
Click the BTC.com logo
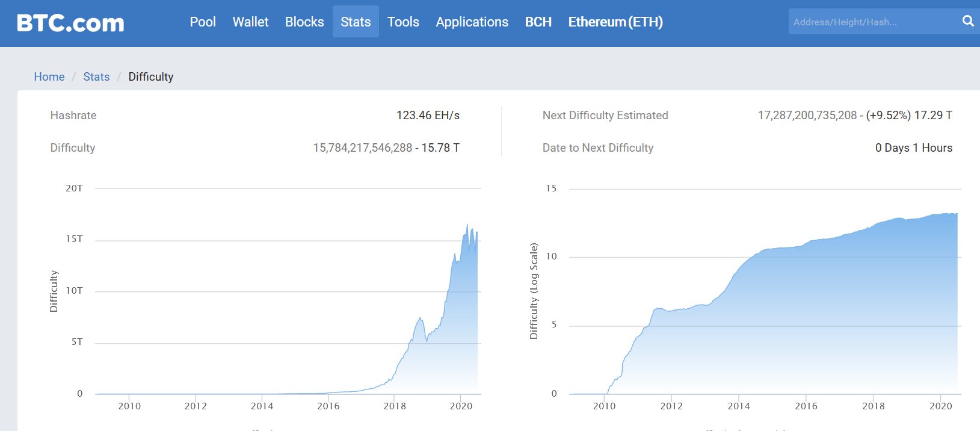pyautogui.click(x=70, y=23)
